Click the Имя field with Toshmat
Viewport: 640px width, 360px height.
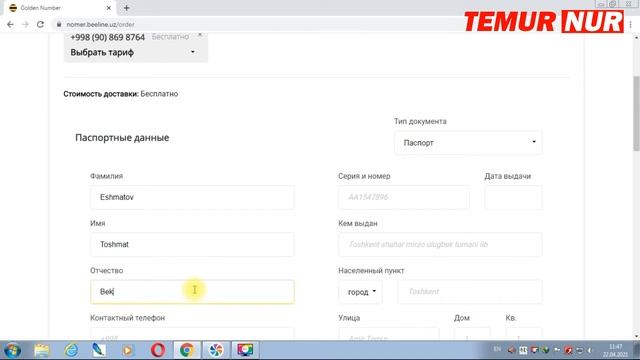point(192,244)
